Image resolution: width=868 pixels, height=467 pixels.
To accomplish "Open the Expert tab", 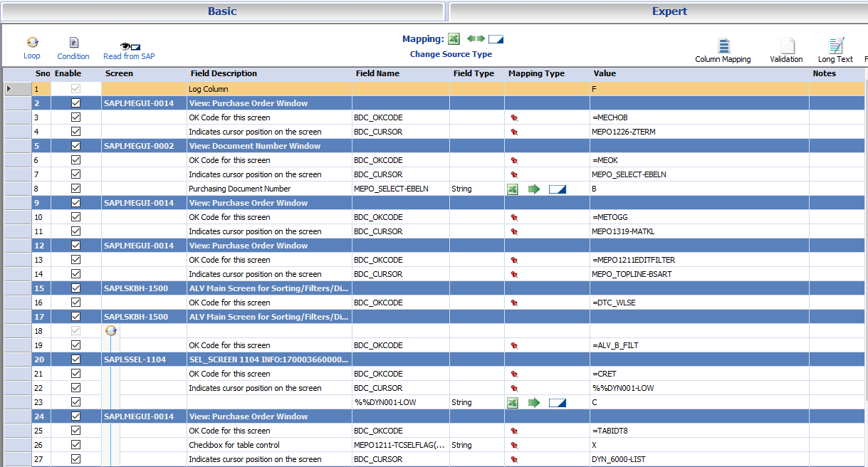I will [669, 11].
